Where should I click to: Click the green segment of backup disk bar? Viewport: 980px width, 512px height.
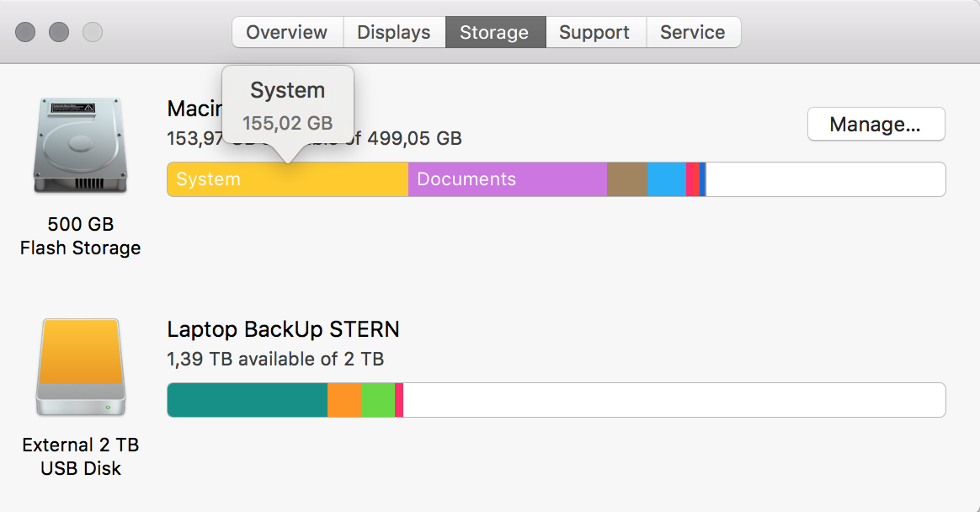point(378,400)
